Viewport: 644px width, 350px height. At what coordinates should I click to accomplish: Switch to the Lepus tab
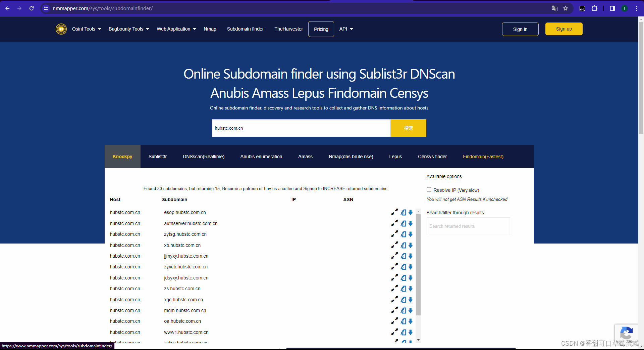(x=395, y=157)
